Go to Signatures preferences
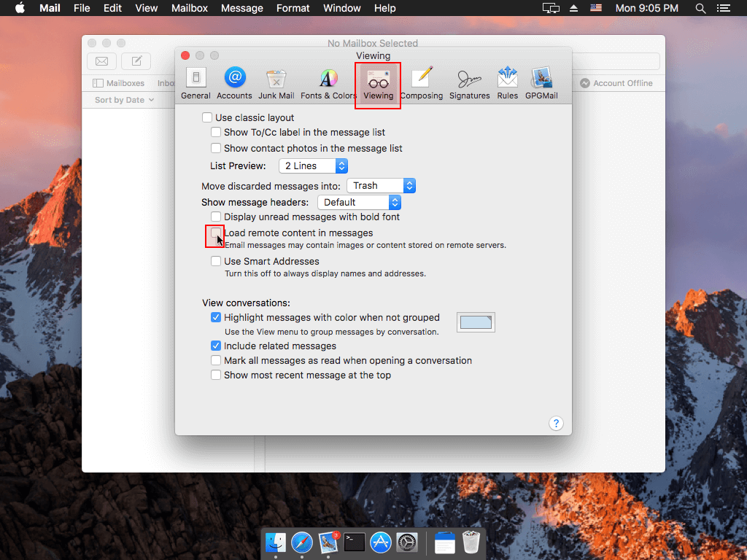The height and width of the screenshot is (560, 747). (x=469, y=83)
